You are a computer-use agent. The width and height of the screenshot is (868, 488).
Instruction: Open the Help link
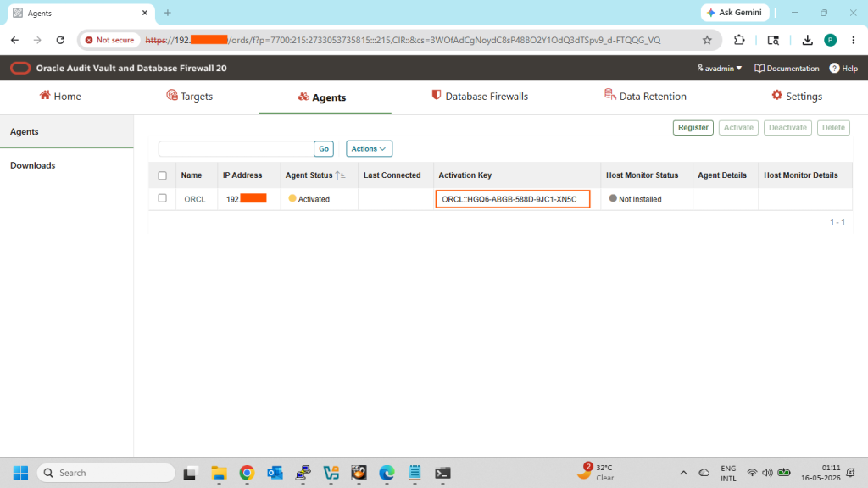pyautogui.click(x=843, y=69)
